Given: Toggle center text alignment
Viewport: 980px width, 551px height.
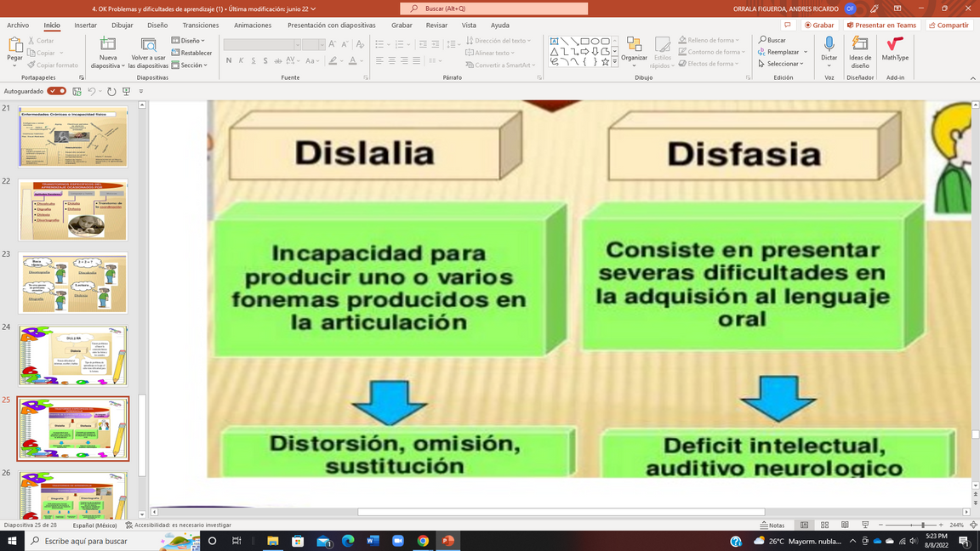Looking at the screenshot, I should point(392,60).
